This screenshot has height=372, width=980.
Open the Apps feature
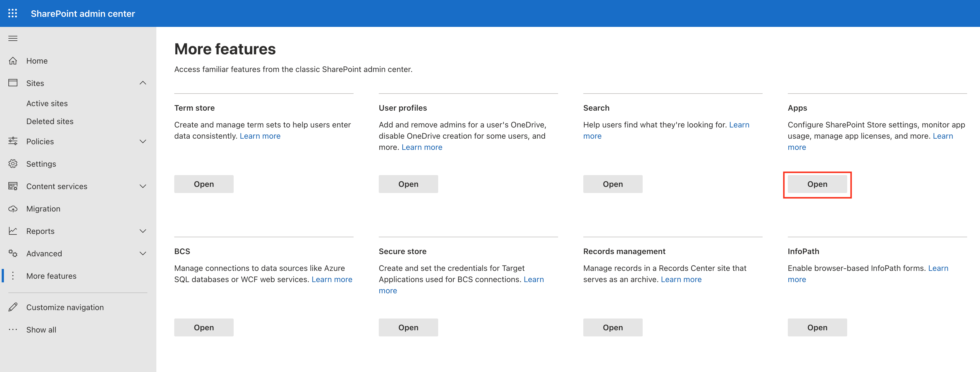pos(817,184)
